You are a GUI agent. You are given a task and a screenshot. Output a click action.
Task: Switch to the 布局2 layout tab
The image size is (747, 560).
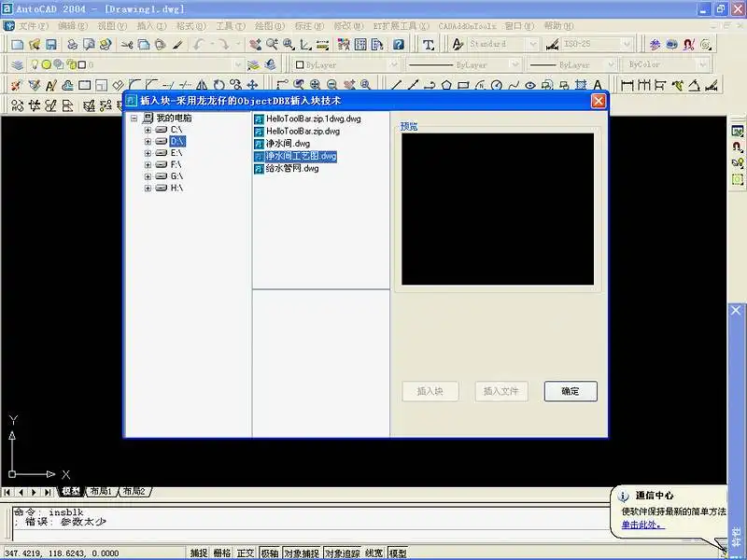pos(134,492)
